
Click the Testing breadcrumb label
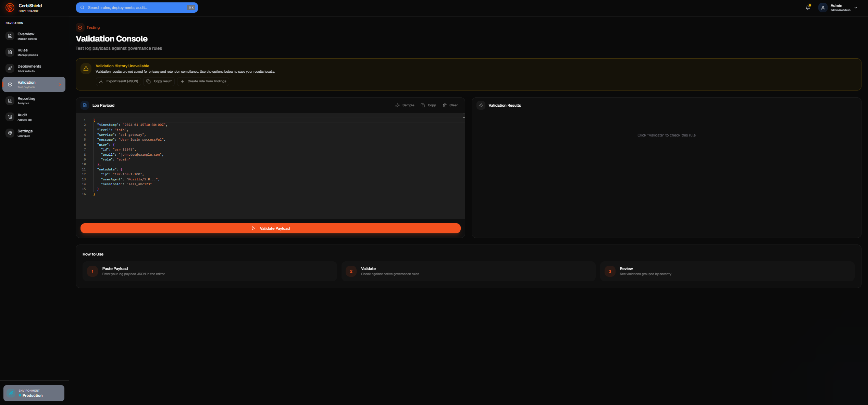pos(93,27)
